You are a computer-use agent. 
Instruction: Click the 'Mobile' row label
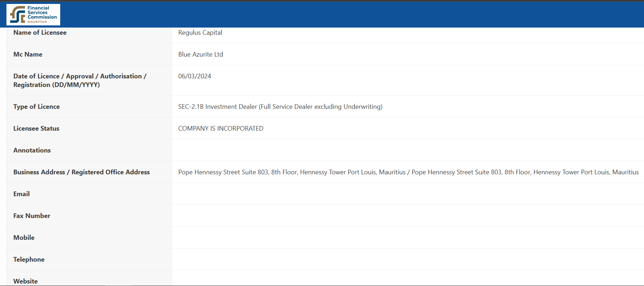tap(24, 238)
